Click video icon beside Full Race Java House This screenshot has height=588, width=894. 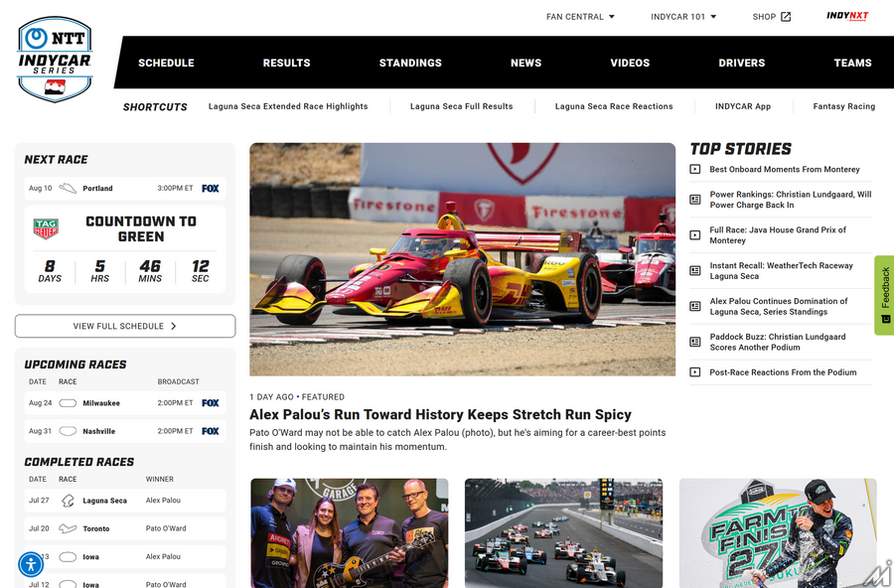point(695,235)
